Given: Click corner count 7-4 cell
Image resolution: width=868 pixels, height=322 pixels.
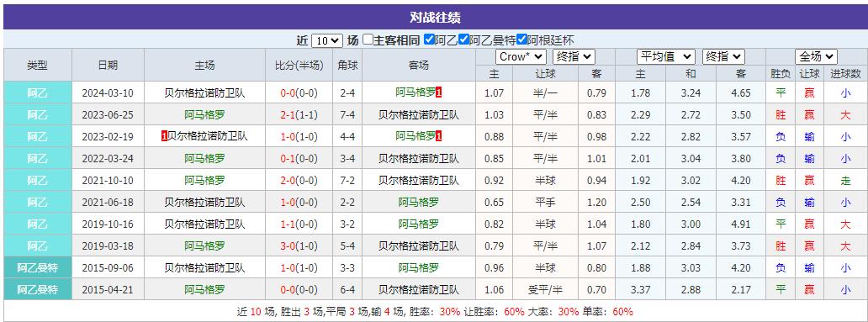Looking at the screenshot, I should pyautogui.click(x=347, y=115).
